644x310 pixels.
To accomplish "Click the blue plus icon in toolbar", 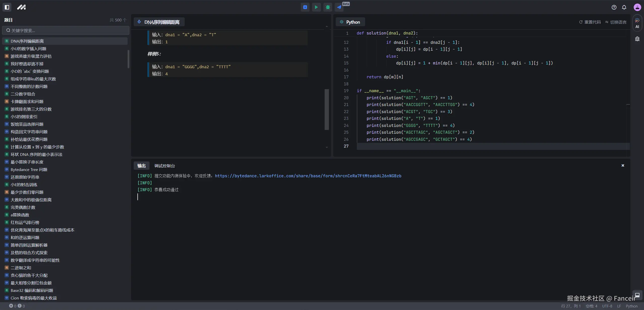I will tap(305, 7).
